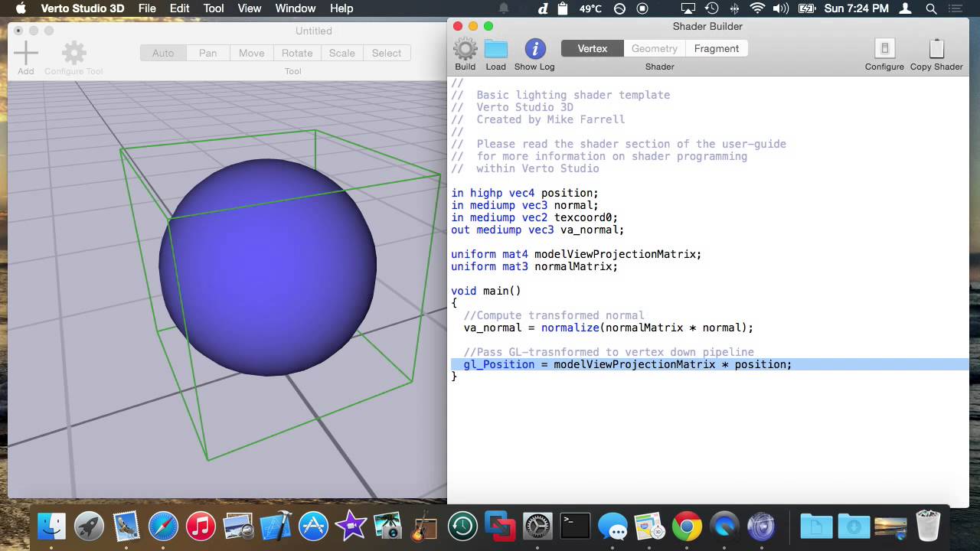This screenshot has height=551, width=980.
Task: Select the Pan tool mode
Action: click(208, 53)
